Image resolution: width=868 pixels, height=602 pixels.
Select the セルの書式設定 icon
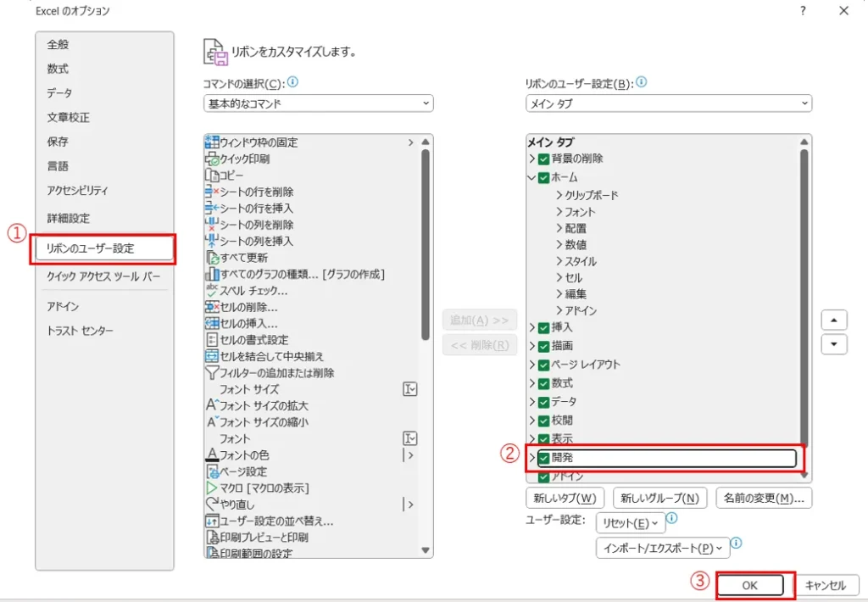pyautogui.click(x=212, y=339)
